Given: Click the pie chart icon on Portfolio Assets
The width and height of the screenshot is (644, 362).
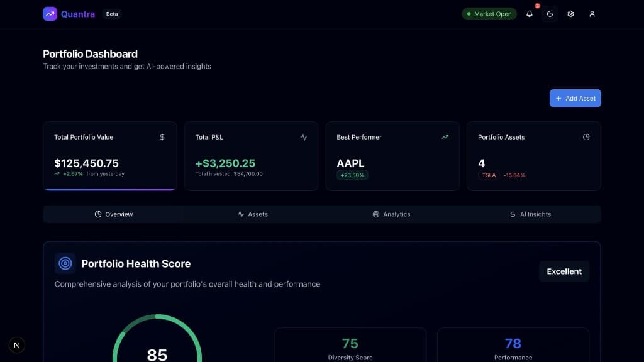Looking at the screenshot, I should 586,137.
